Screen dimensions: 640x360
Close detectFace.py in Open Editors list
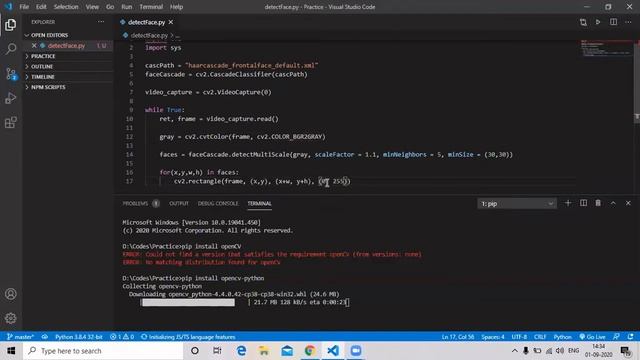point(34,46)
